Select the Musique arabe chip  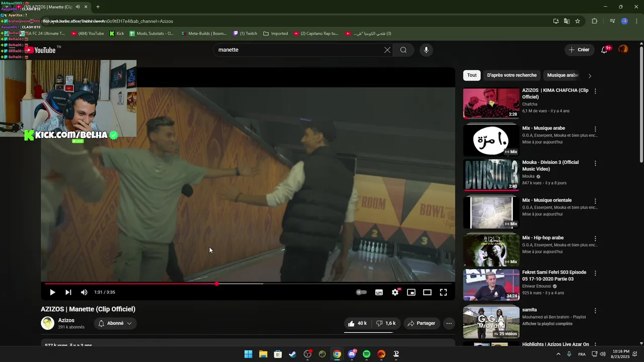click(562, 75)
